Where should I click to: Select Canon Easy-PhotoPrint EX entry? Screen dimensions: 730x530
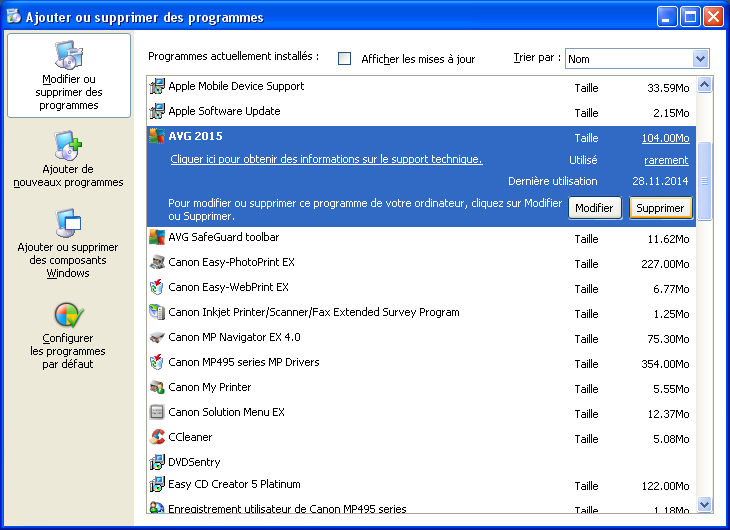point(421,263)
